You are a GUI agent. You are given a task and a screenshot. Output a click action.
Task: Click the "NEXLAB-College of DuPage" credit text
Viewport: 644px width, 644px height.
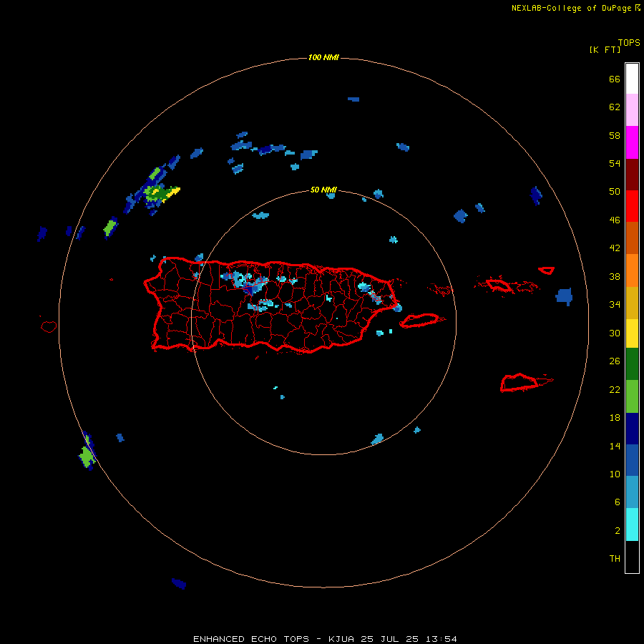click(x=571, y=8)
